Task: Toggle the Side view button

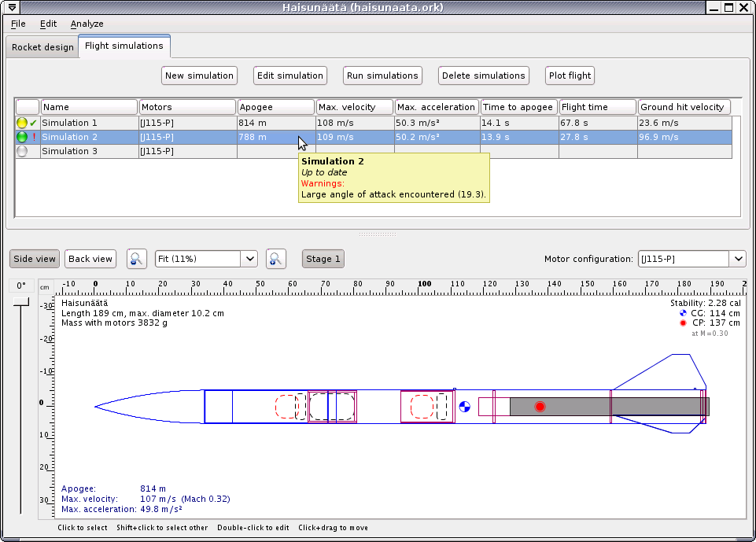Action: [35, 259]
